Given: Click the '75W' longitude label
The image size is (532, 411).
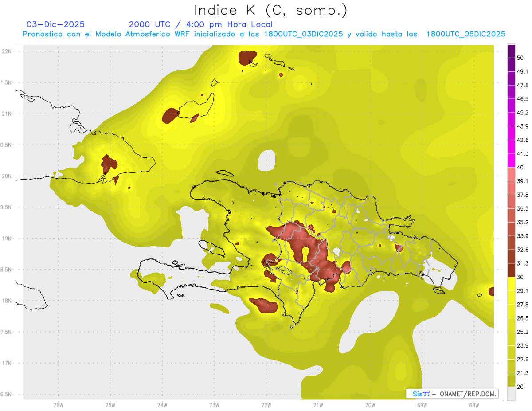Looking at the screenshot, I should click(x=110, y=405).
